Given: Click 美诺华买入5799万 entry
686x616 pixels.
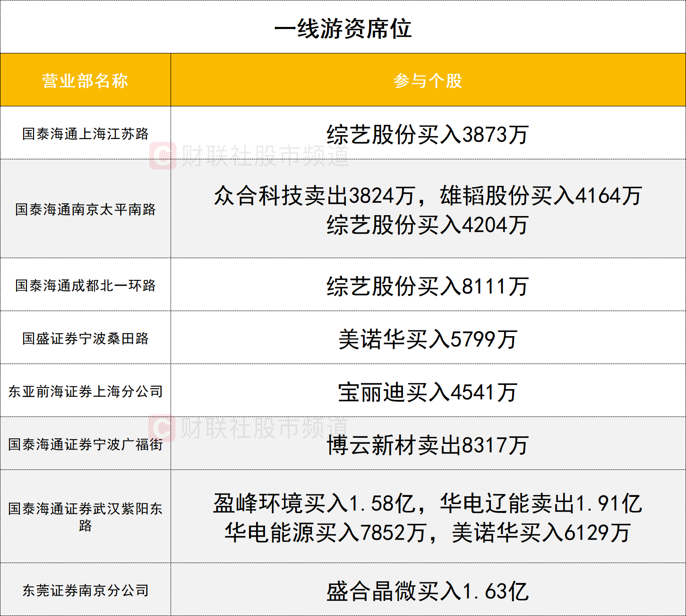Looking at the screenshot, I should [x=428, y=339].
